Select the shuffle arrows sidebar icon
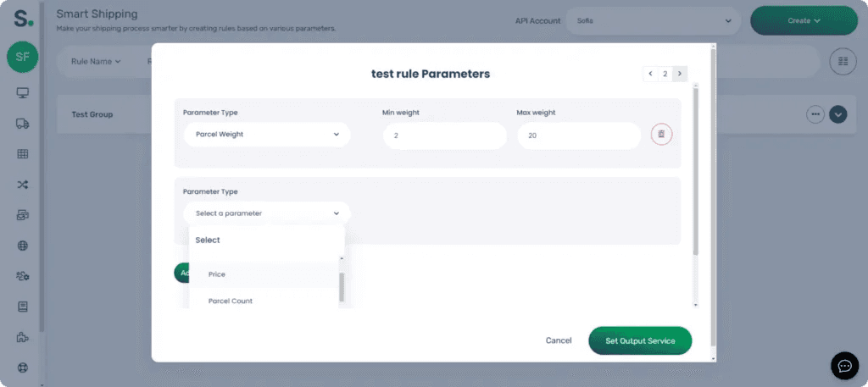This screenshot has width=868, height=387. 23,185
